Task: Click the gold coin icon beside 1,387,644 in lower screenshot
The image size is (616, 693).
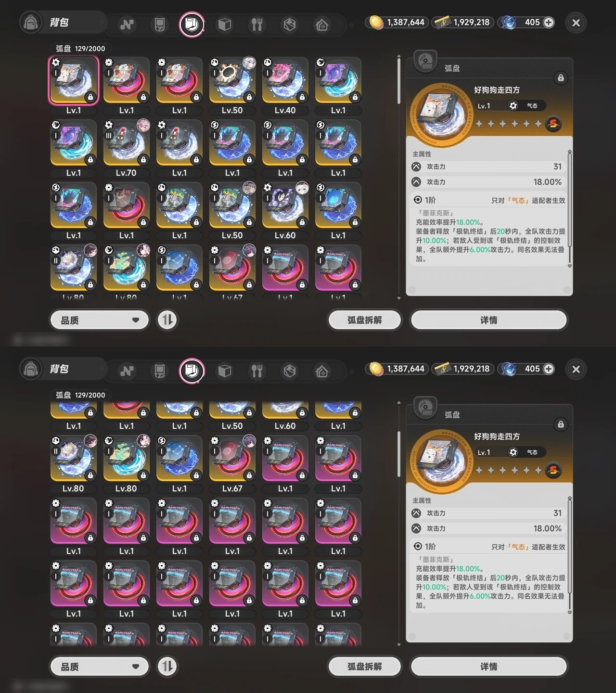Action: pyautogui.click(x=375, y=369)
